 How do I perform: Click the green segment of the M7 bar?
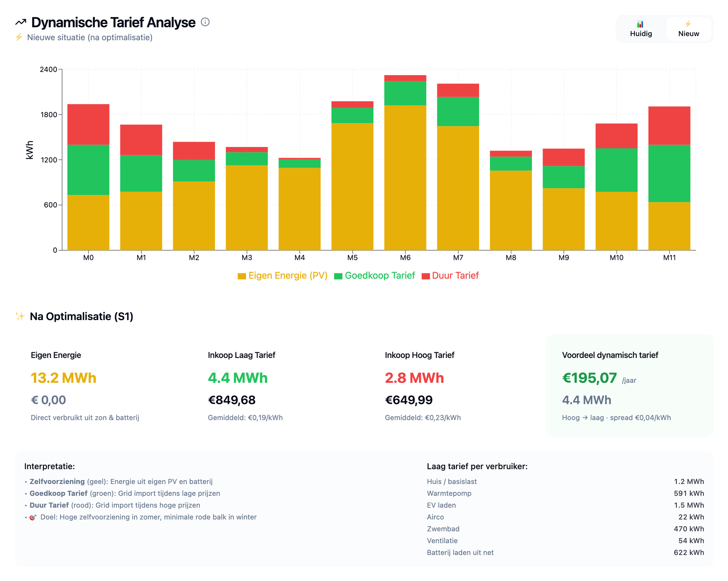pyautogui.click(x=458, y=111)
